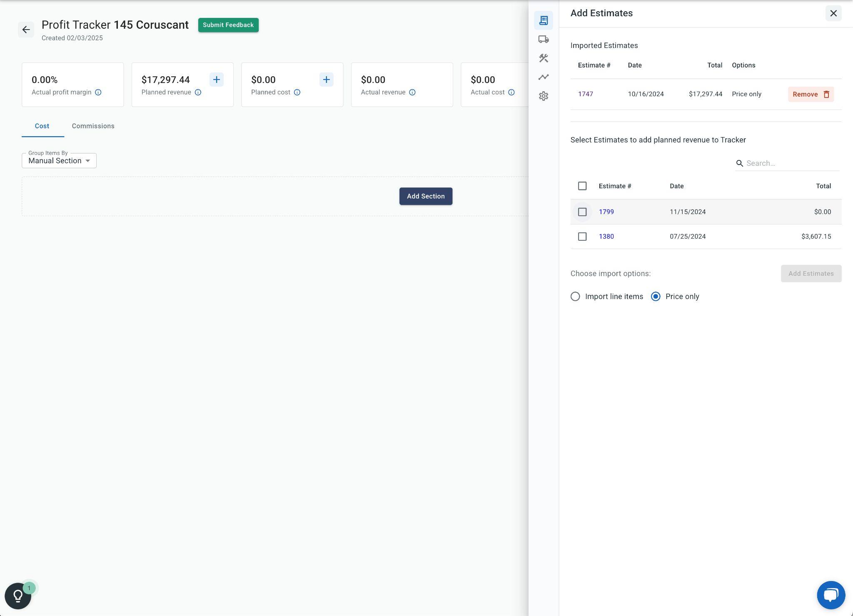853x616 pixels.
Task: Toggle the select-all estimates checkbox
Action: point(582,186)
